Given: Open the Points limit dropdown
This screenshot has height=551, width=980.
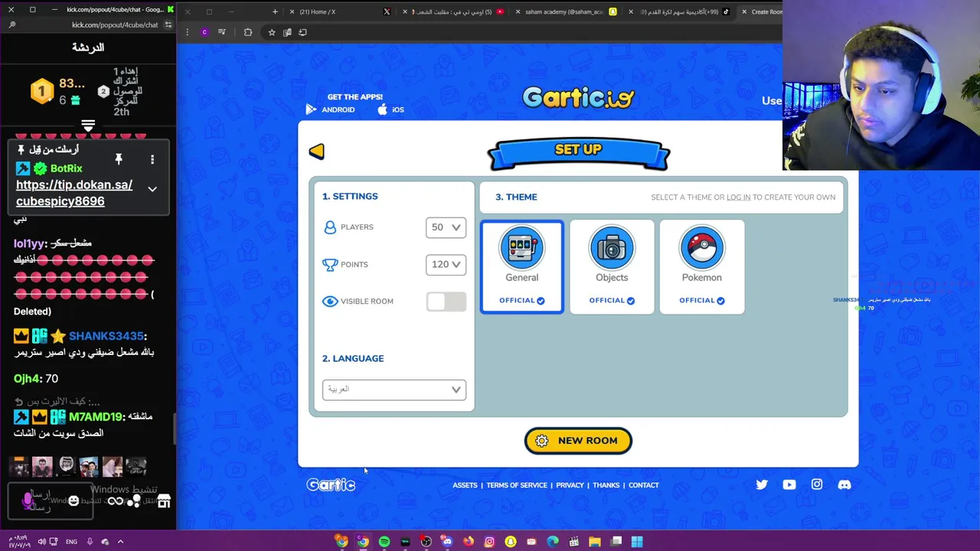Looking at the screenshot, I should click(x=446, y=265).
